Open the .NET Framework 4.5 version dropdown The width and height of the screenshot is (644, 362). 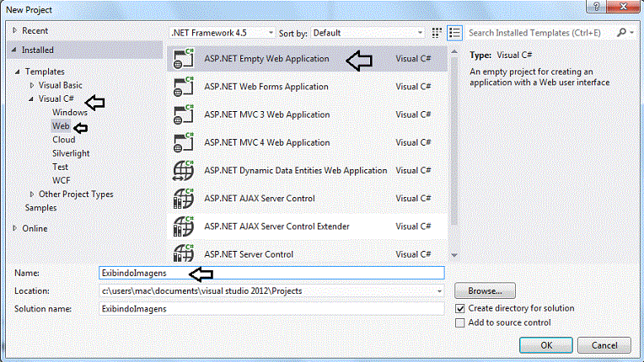pos(223,33)
